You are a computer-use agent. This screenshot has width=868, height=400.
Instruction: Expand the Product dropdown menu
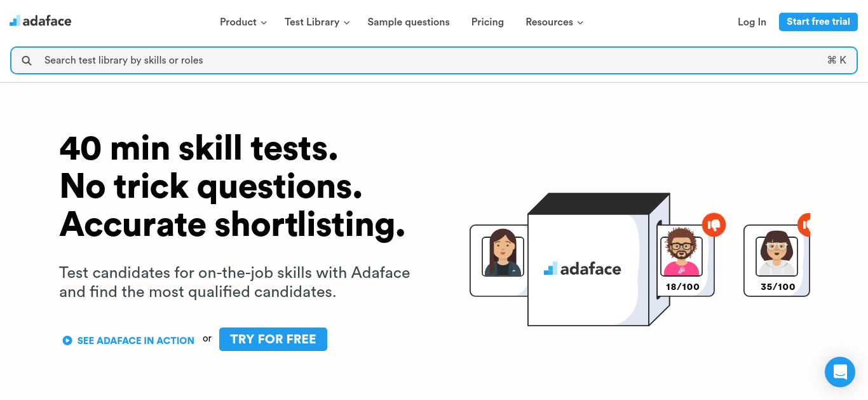point(243,22)
